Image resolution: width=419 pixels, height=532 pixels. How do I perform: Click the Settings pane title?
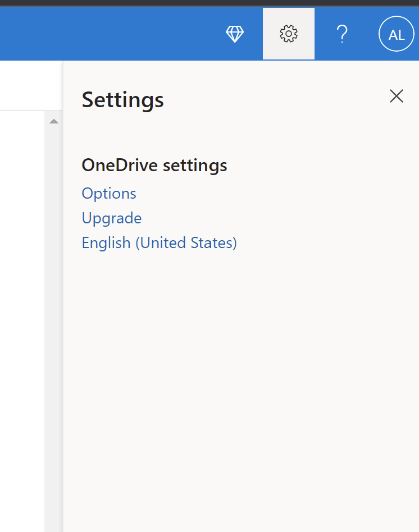tap(123, 100)
